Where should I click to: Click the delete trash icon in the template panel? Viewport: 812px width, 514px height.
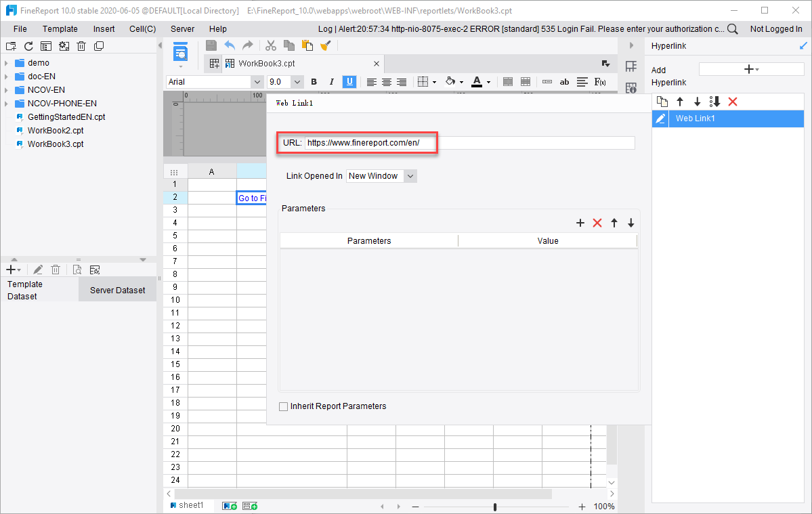[56, 269]
